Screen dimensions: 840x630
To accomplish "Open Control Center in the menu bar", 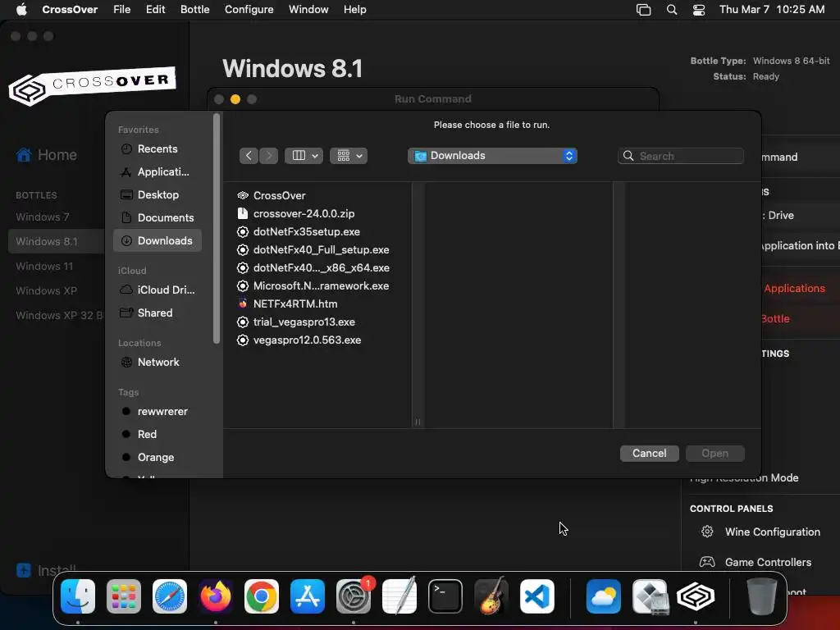I will (x=699, y=10).
